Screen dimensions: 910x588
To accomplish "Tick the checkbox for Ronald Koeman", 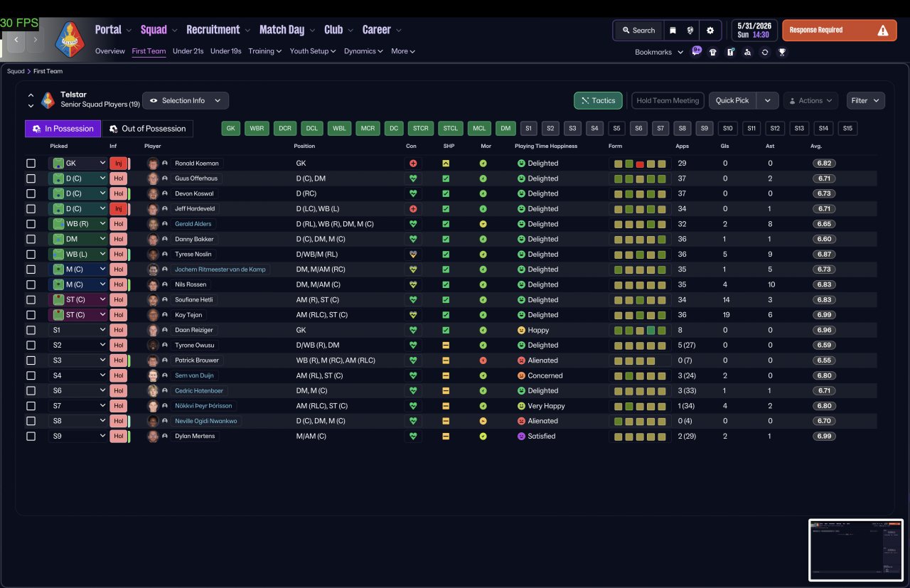I will [31, 164].
